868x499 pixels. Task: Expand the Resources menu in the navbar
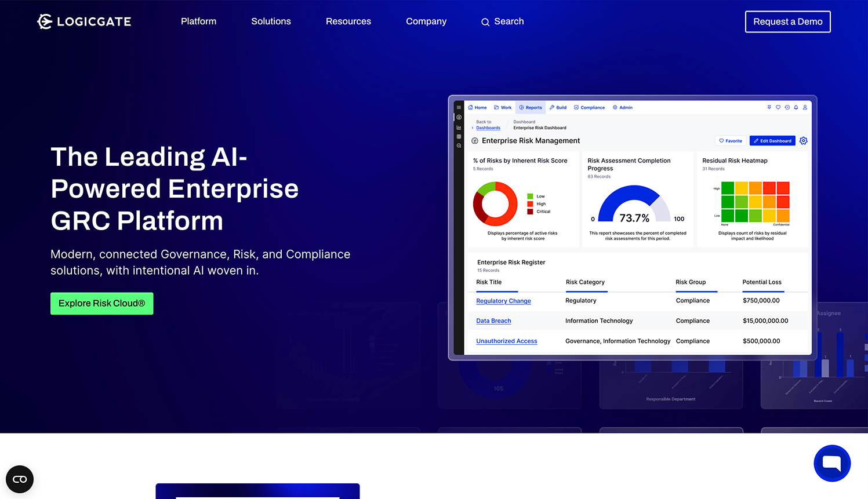point(348,21)
